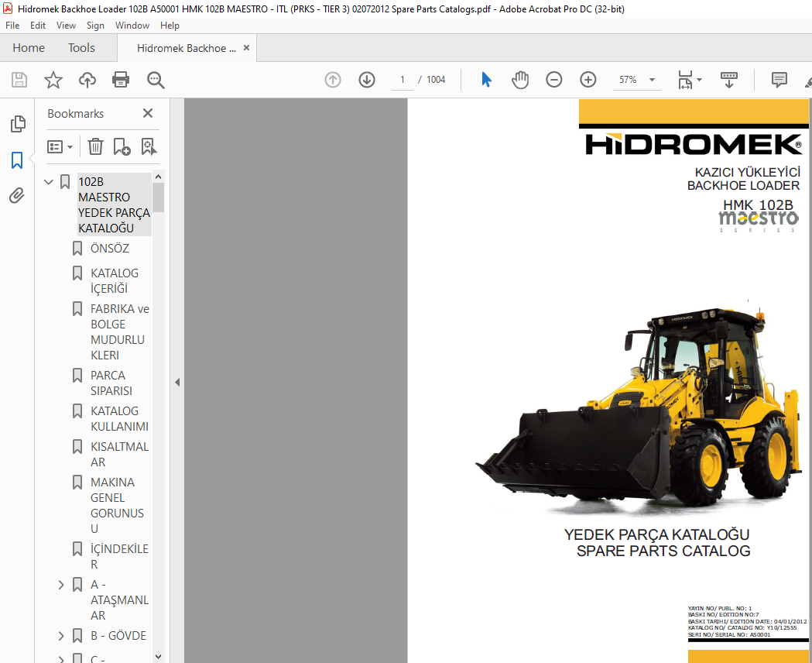The image size is (812, 663).
Task: Open FABRIKA ve BOLGE MUDURLUKLERI bookmark
Action: [x=120, y=332]
